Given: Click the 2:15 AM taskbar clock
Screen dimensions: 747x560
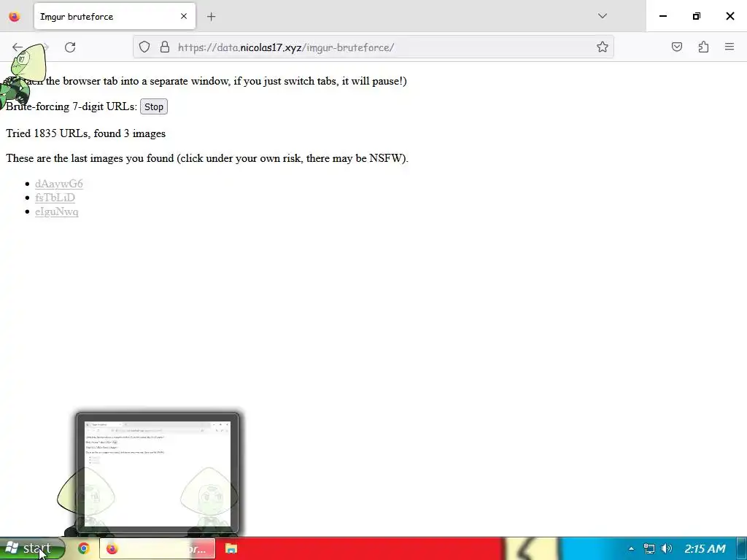Looking at the screenshot, I should pyautogui.click(x=705, y=548).
